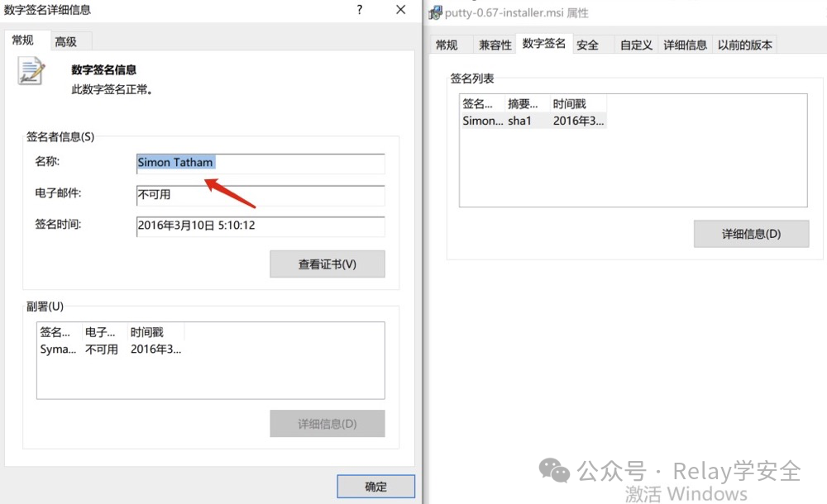Click the 摘要... column header
Screen dimensions: 827x504
click(528, 104)
